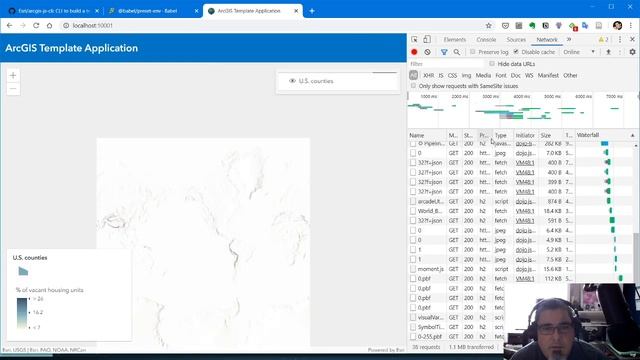Clear the network log

click(427, 52)
